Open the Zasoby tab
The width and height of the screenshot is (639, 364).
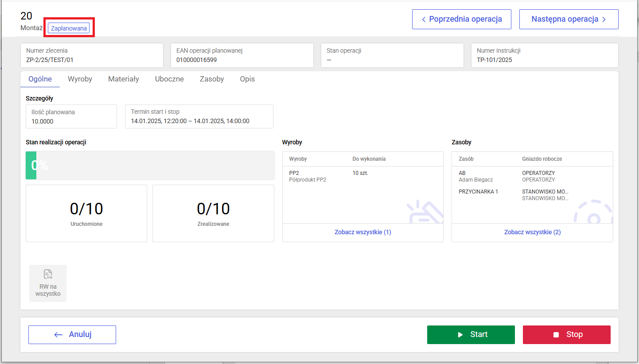pos(212,79)
